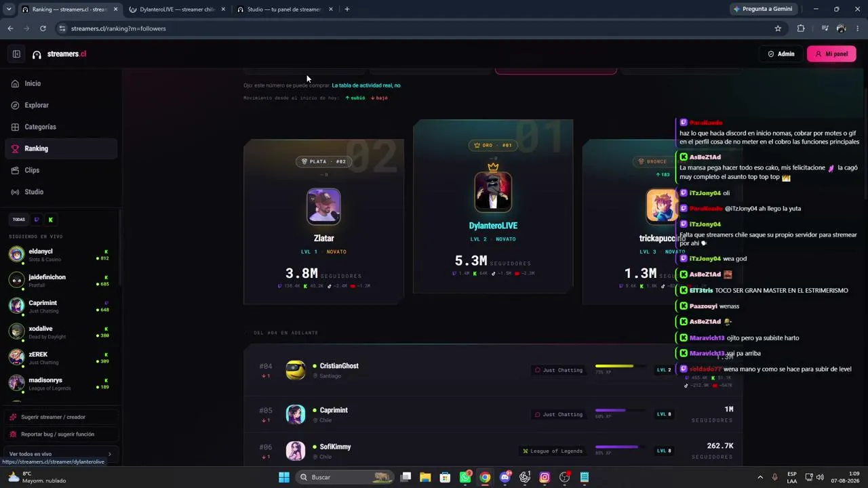868x488 pixels.
Task: Click the Just Chatting tag on Caprimint's ranking row
Action: pos(559,414)
